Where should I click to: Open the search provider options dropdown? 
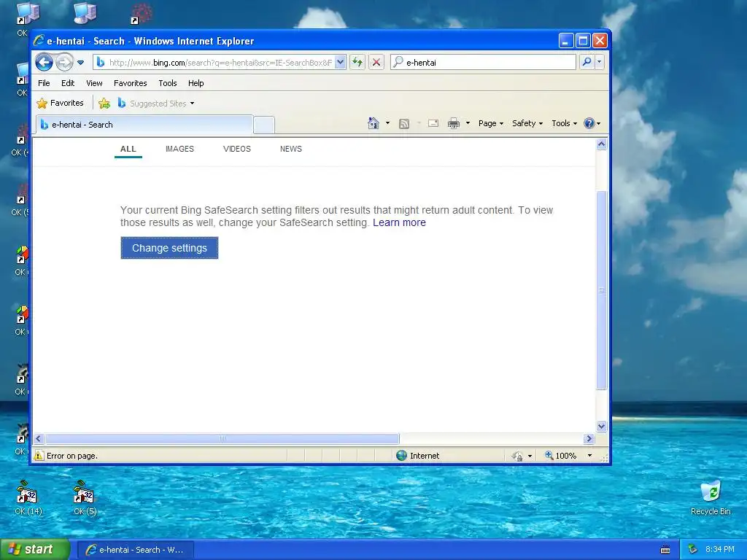600,62
